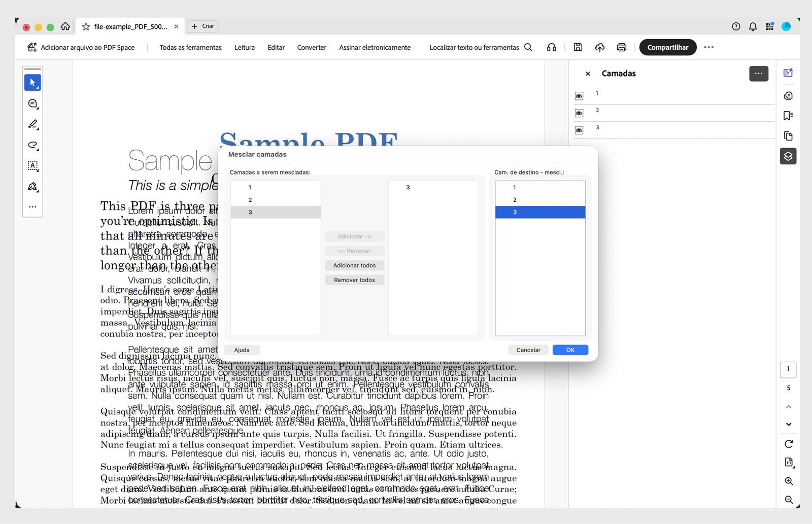
Task: Open Todas as ferramentas menu
Action: [191, 47]
